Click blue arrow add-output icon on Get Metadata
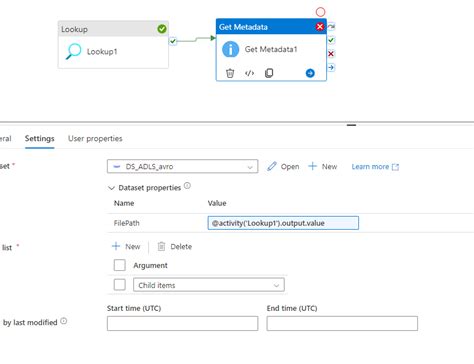 click(310, 73)
